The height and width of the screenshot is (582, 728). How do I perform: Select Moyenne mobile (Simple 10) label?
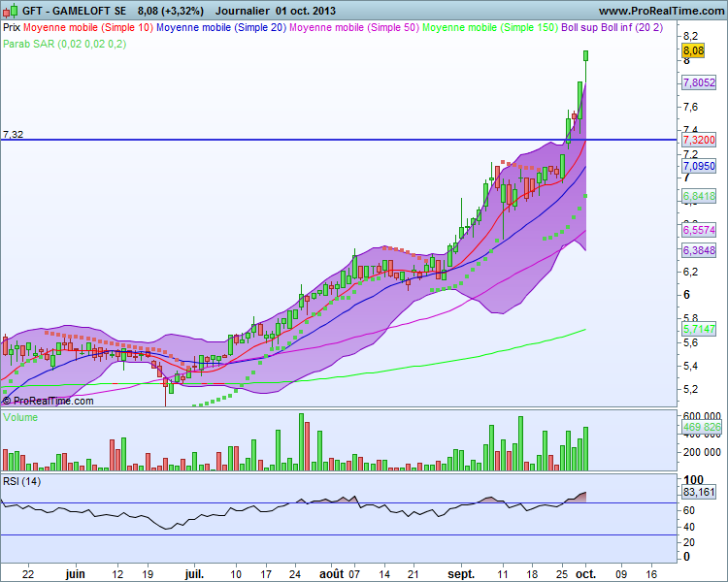88,27
